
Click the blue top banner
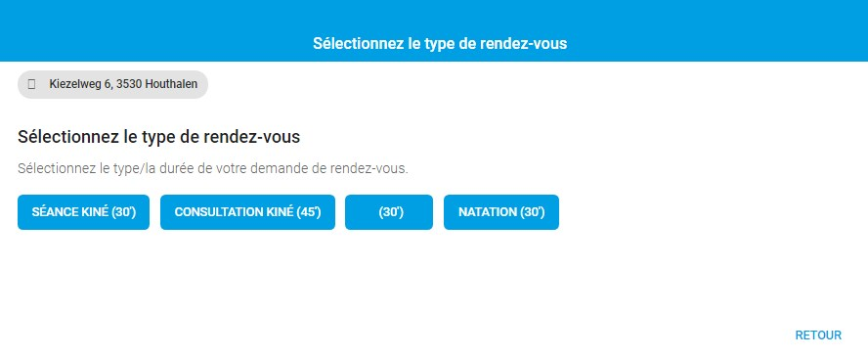click(x=434, y=30)
